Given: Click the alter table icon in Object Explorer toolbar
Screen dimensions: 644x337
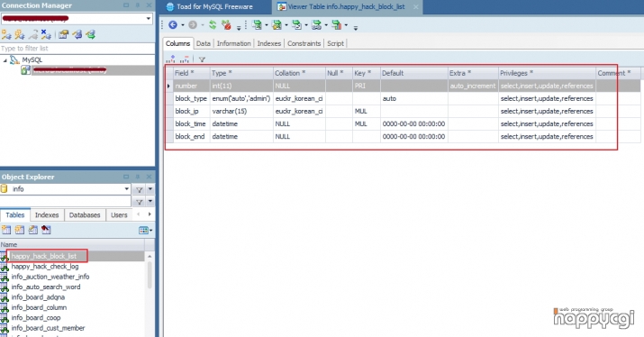Looking at the screenshot, I should pos(32,230).
